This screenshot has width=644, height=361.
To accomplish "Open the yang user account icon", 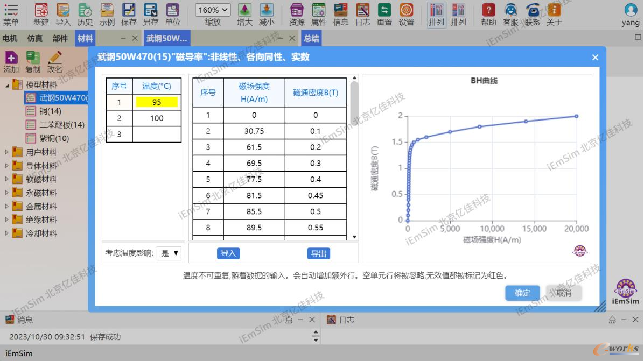I will (x=631, y=15).
